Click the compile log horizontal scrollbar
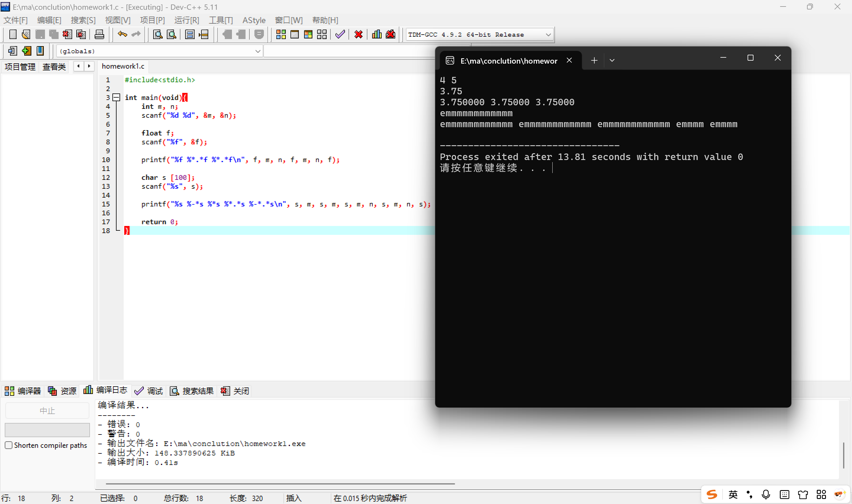The width and height of the screenshot is (852, 504). point(280,483)
